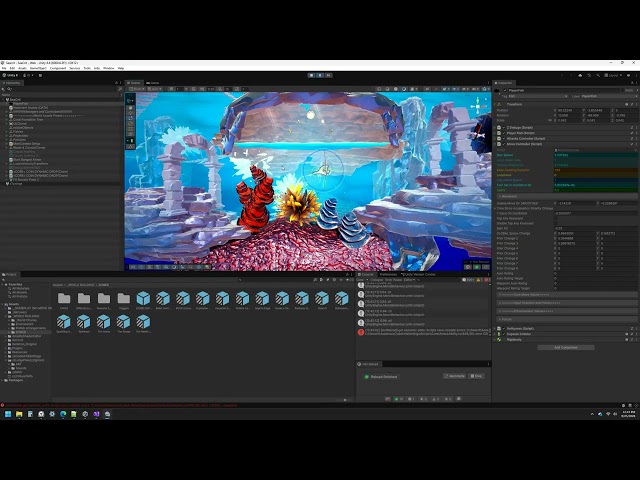Open the Layout dropdown
Viewport: 640px width, 480px height.
[x=613, y=75]
